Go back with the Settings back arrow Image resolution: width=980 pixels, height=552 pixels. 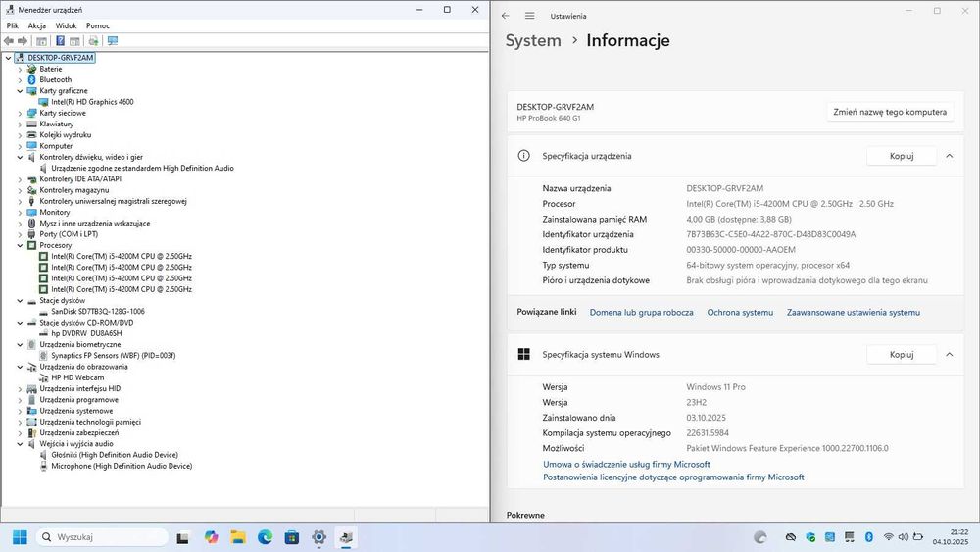coord(506,16)
